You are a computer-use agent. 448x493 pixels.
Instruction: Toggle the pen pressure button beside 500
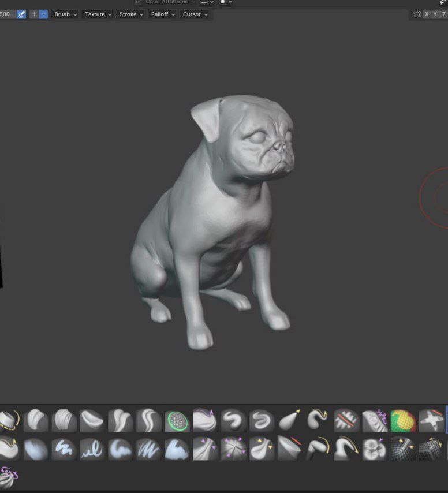click(21, 14)
